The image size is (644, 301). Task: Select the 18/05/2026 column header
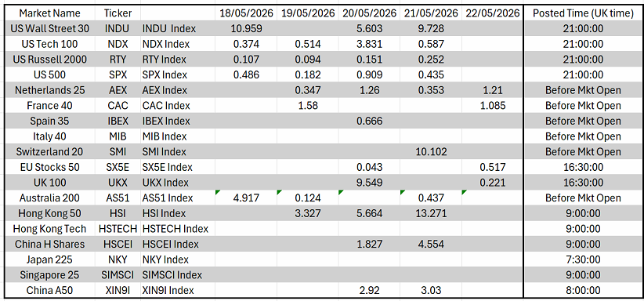[x=246, y=13]
